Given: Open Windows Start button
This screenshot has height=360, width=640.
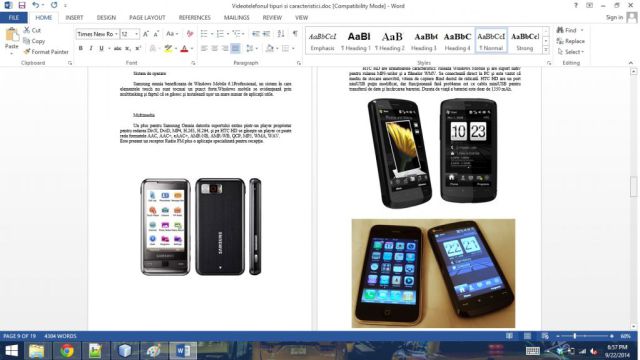Looking at the screenshot, I should click(x=11, y=351).
